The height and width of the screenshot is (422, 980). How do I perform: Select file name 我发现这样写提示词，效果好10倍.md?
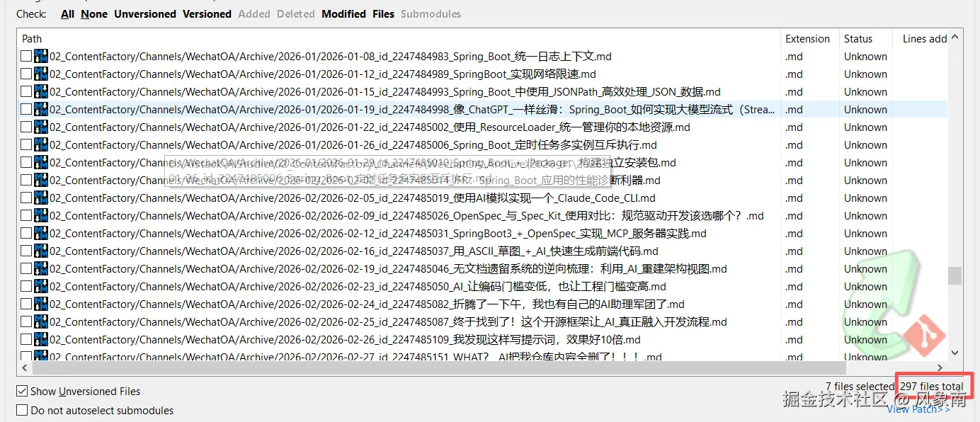click(546, 340)
